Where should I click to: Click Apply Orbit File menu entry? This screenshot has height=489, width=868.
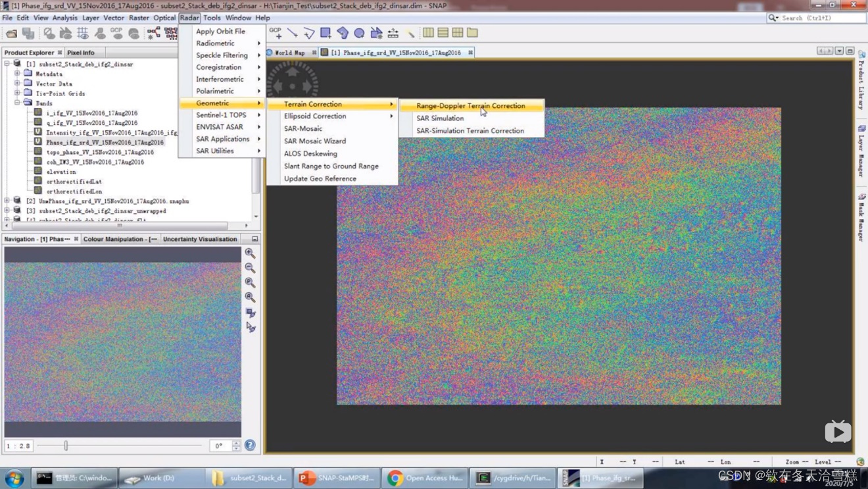click(x=222, y=31)
